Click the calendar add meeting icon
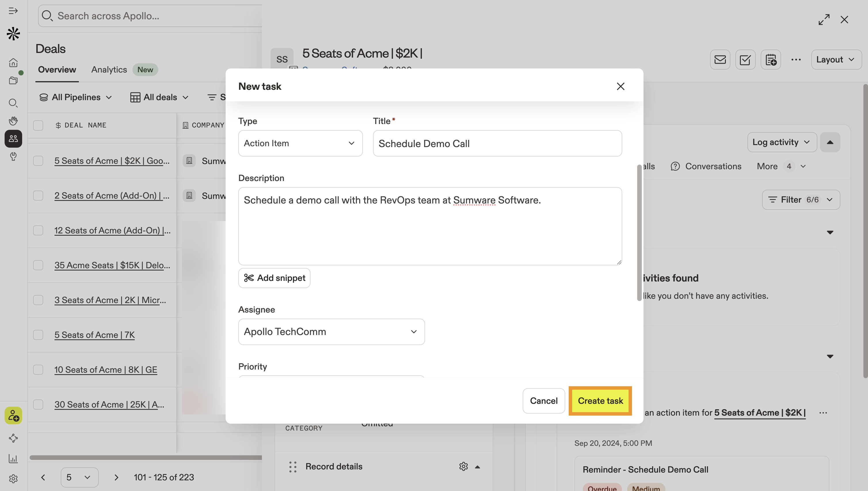The width and height of the screenshot is (868, 491). [x=770, y=60]
